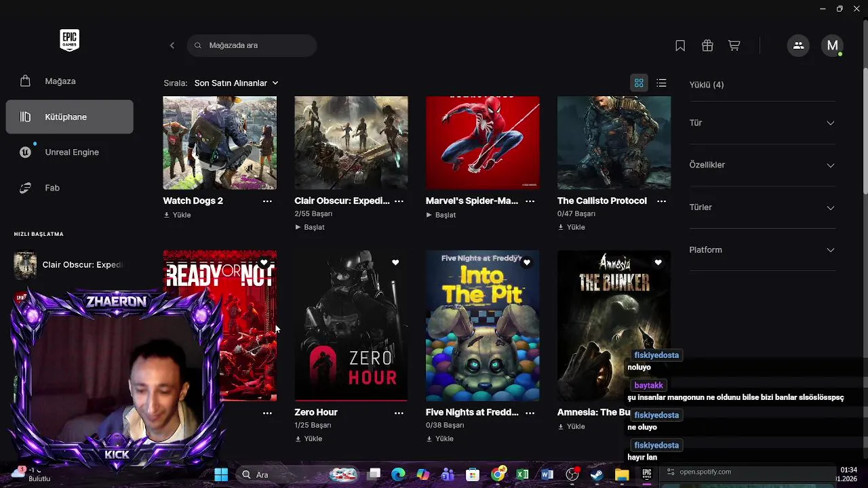Go back with the left arrow icon
The width and height of the screenshot is (868, 488).
(x=172, y=45)
